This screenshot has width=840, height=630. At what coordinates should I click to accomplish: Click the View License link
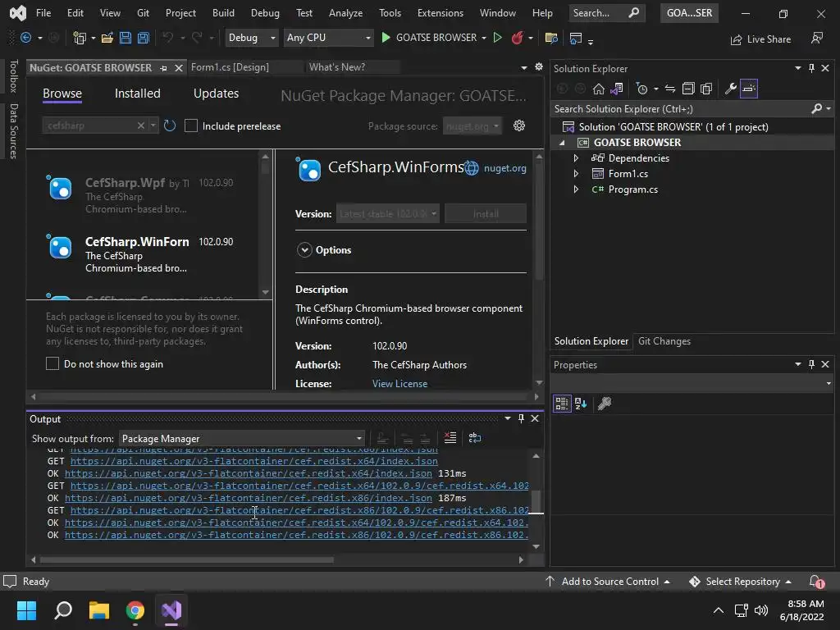399,384
